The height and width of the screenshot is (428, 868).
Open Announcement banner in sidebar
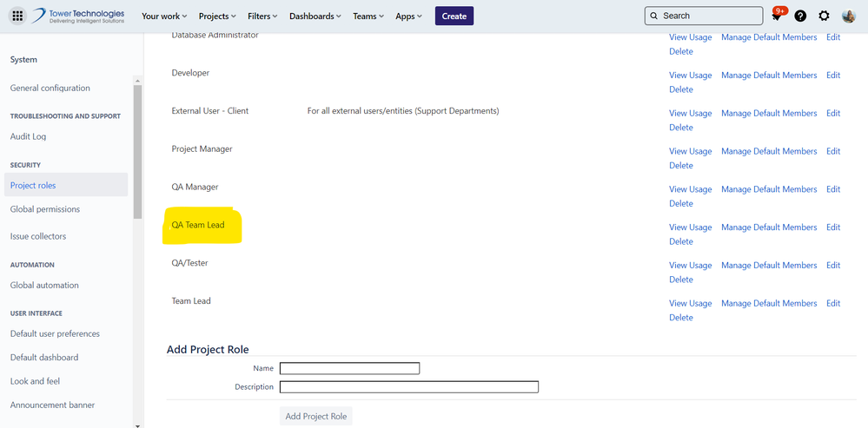point(53,405)
